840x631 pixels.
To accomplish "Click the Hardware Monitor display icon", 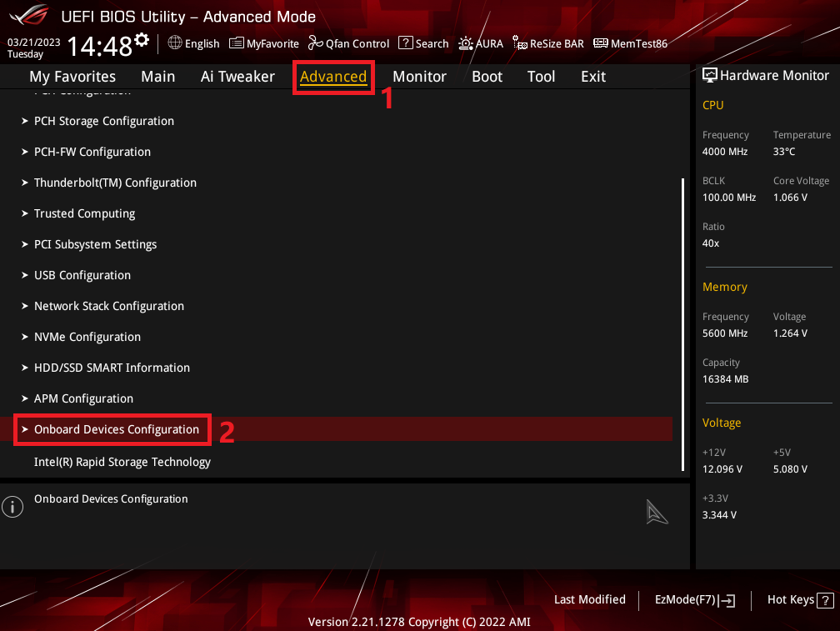I will pyautogui.click(x=710, y=76).
